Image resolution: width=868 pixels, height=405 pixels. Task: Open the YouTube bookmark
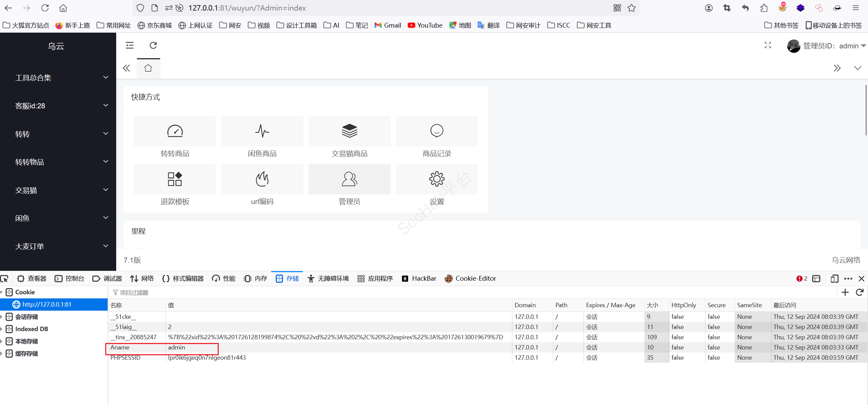pos(425,25)
